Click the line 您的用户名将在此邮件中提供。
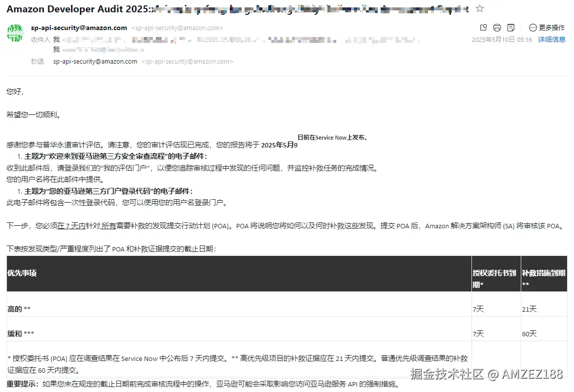Screen dimensions: 574x392 (57, 179)
